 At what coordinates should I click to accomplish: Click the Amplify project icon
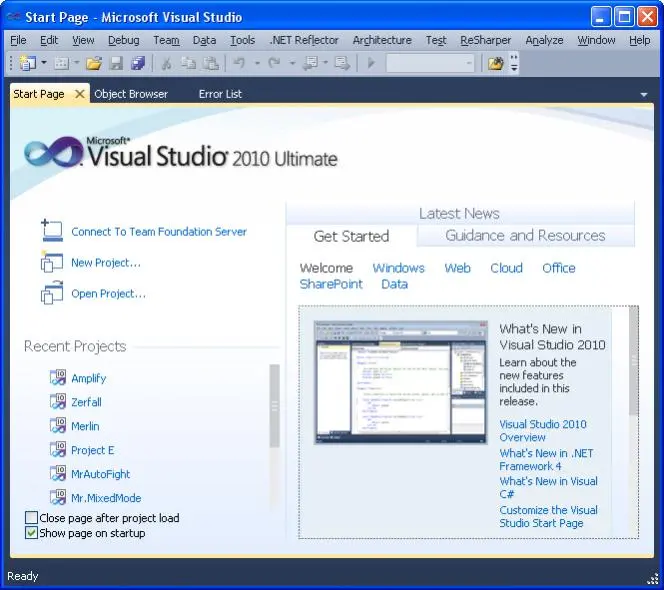click(x=58, y=377)
